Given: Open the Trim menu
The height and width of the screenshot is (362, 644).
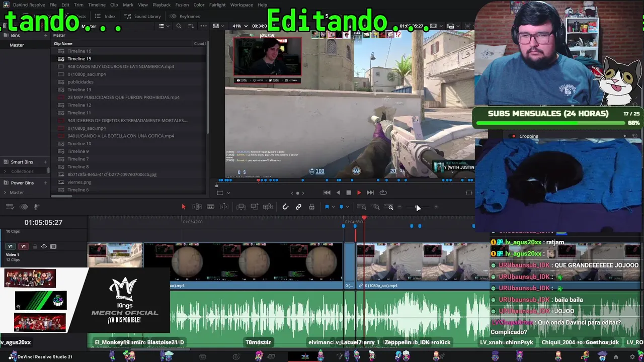Looking at the screenshot, I should tap(78, 5).
